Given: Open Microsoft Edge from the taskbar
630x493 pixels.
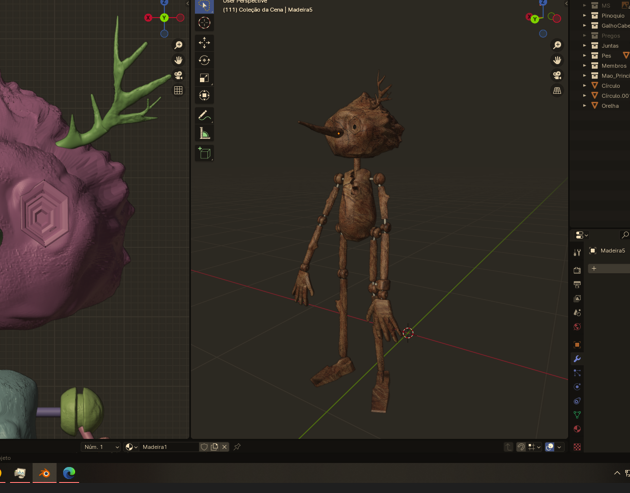Looking at the screenshot, I should (x=69, y=473).
